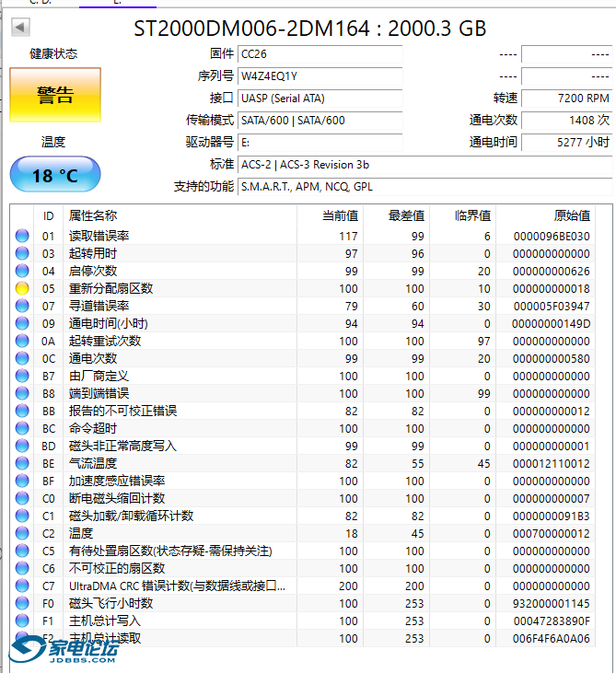
Task: Select the 报告的不可校正错误 attribute name
Action: click(122, 411)
